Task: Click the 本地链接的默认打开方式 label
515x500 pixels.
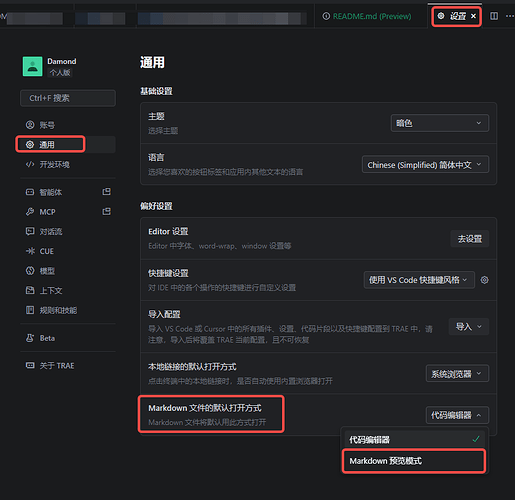Action: 192,367
